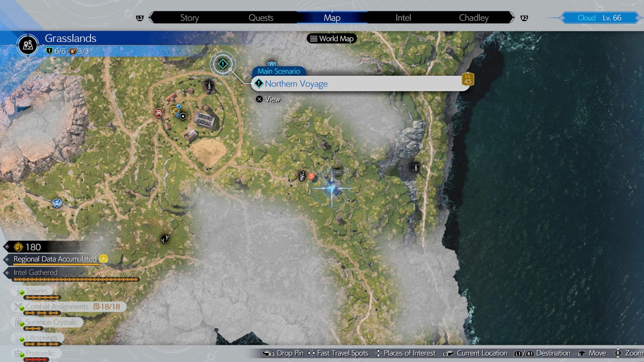This screenshot has width=644, height=362.
Task: Toggle the Combat Assignments intel category
Action: click(x=57, y=306)
